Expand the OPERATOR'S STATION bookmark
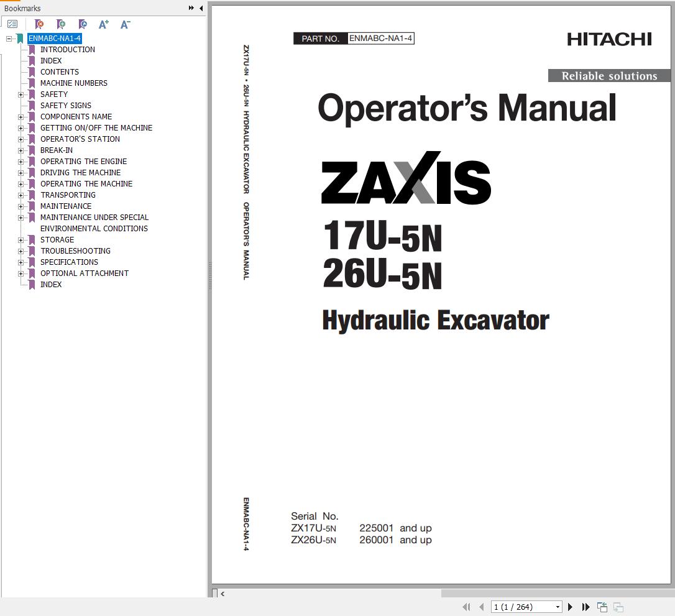This screenshot has height=616, width=675. (21, 139)
